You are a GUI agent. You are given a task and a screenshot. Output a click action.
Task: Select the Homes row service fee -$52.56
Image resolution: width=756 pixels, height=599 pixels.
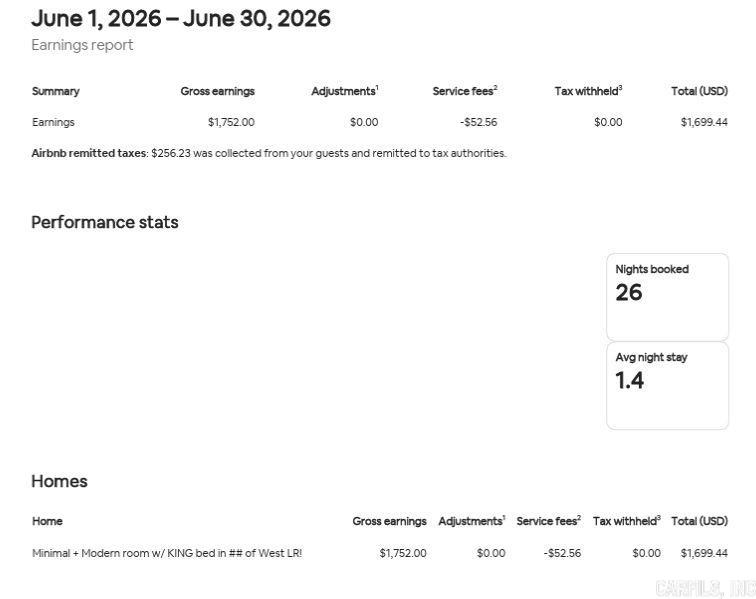tap(562, 553)
